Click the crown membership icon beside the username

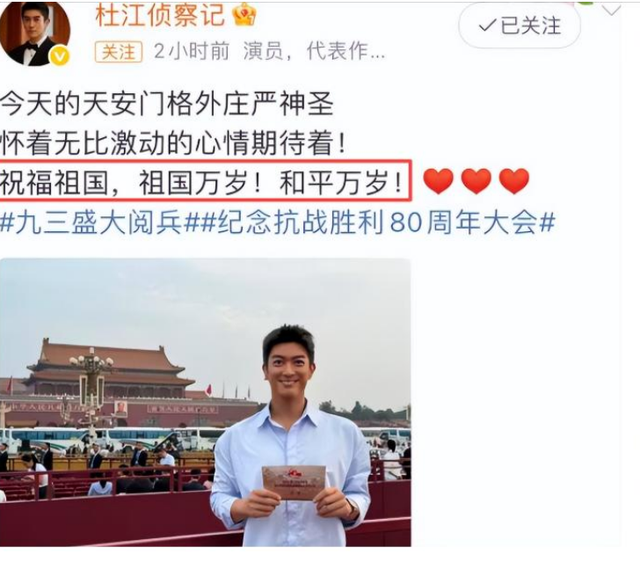(x=244, y=15)
